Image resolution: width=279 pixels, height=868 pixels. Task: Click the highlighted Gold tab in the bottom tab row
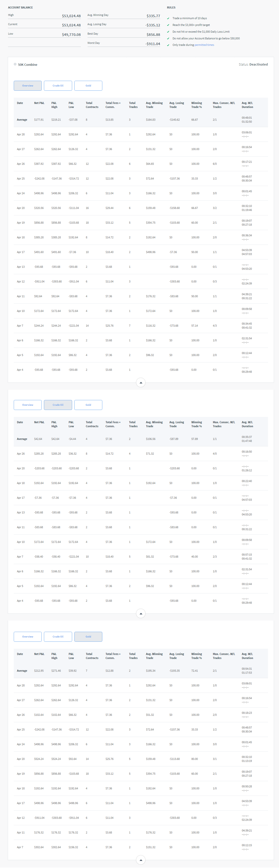(88, 636)
